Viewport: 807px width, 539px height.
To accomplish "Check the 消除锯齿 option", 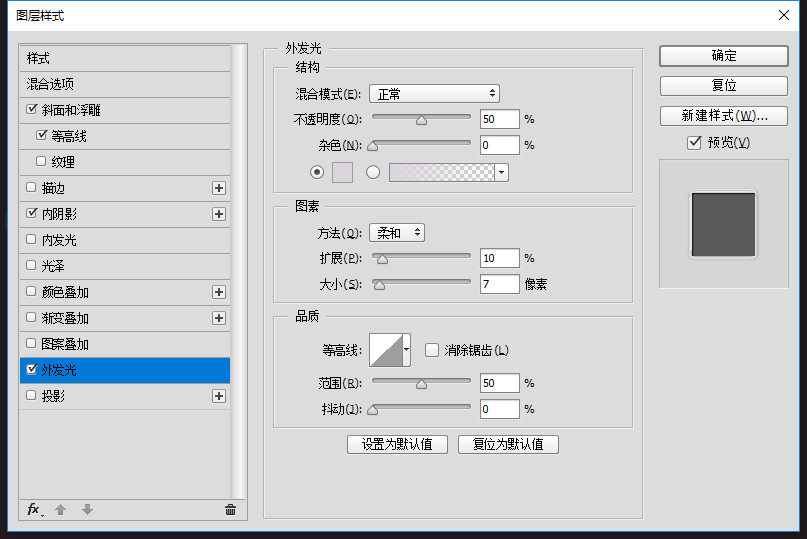I will tap(432, 351).
